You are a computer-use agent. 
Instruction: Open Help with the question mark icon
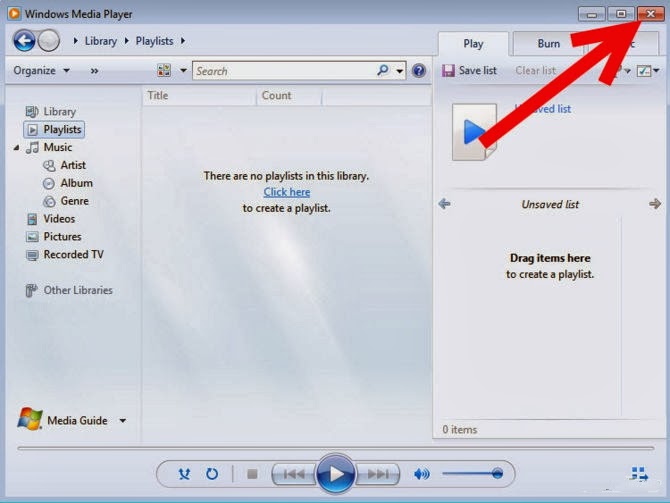pyautogui.click(x=419, y=71)
